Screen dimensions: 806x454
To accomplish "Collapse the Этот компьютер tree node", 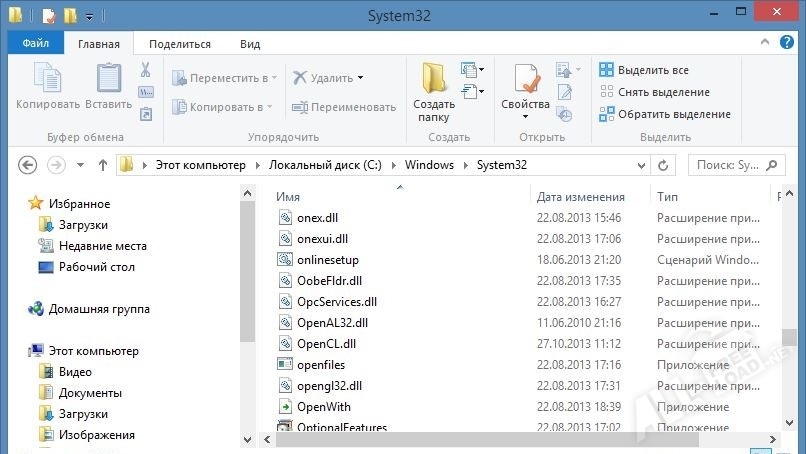I will coord(24,351).
